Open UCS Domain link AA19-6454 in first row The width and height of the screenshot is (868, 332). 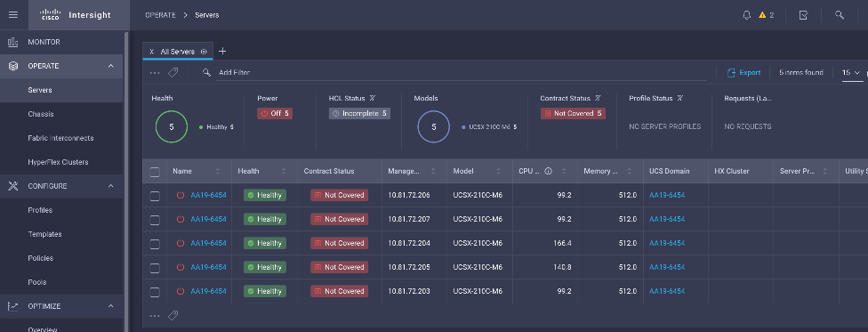[666, 195]
